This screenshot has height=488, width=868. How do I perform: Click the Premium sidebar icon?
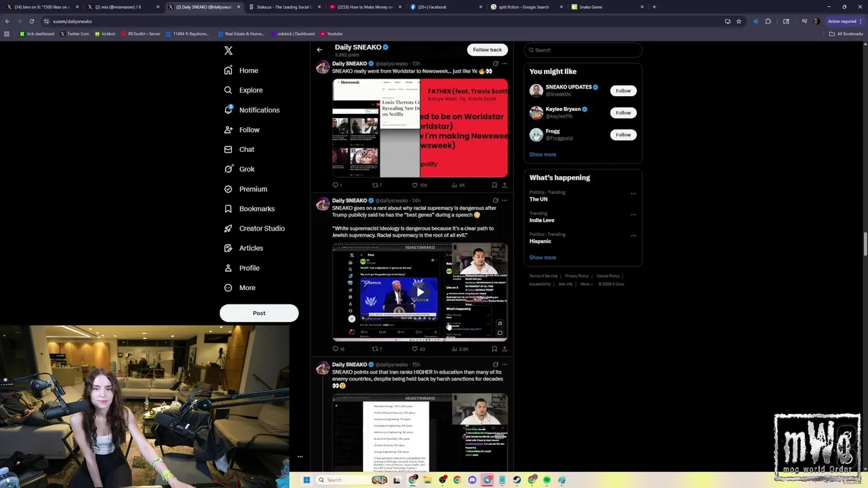pos(228,189)
